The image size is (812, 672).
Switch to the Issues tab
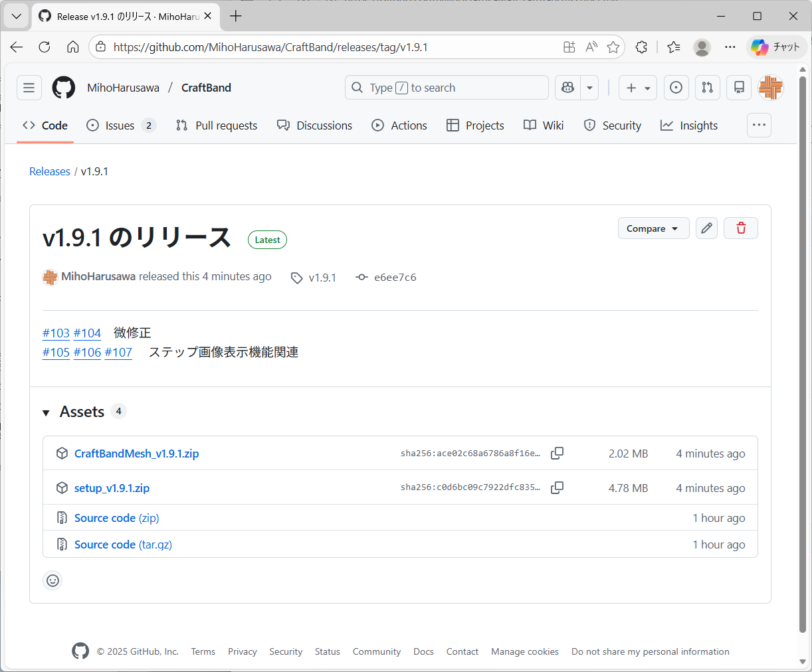point(120,126)
